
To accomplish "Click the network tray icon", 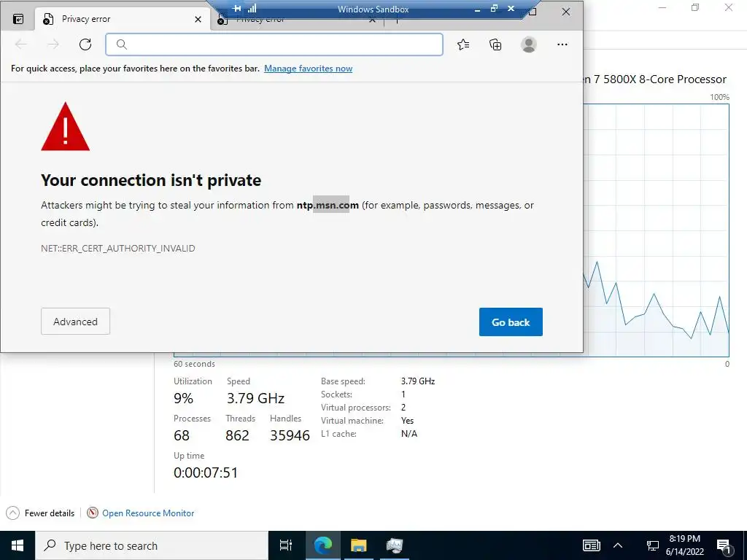I will click(x=652, y=545).
